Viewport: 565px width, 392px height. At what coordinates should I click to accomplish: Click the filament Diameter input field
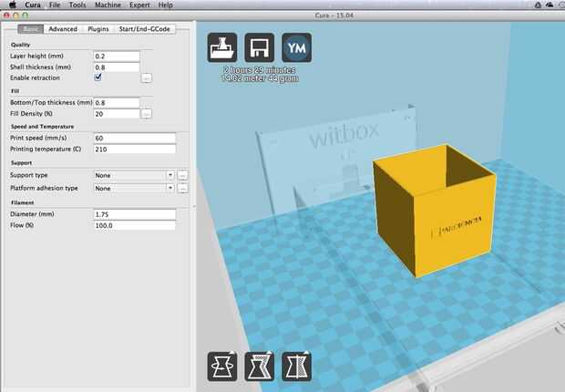135,214
